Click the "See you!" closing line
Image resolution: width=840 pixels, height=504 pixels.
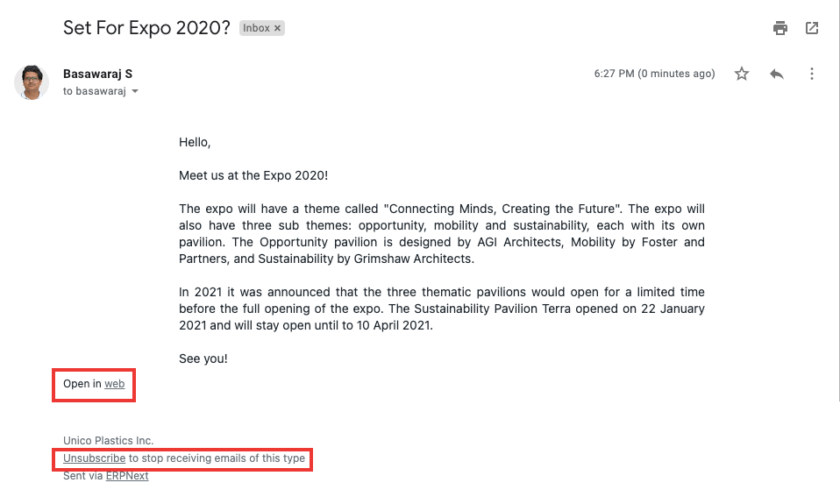(x=203, y=358)
